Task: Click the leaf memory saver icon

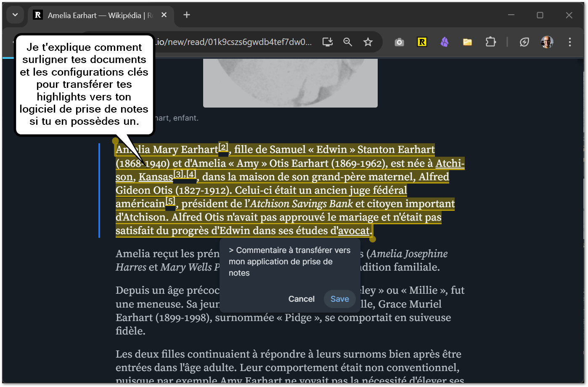Action: pos(524,42)
